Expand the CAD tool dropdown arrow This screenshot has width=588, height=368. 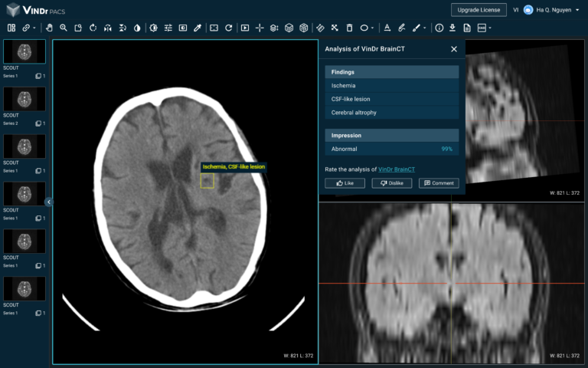tap(490, 28)
